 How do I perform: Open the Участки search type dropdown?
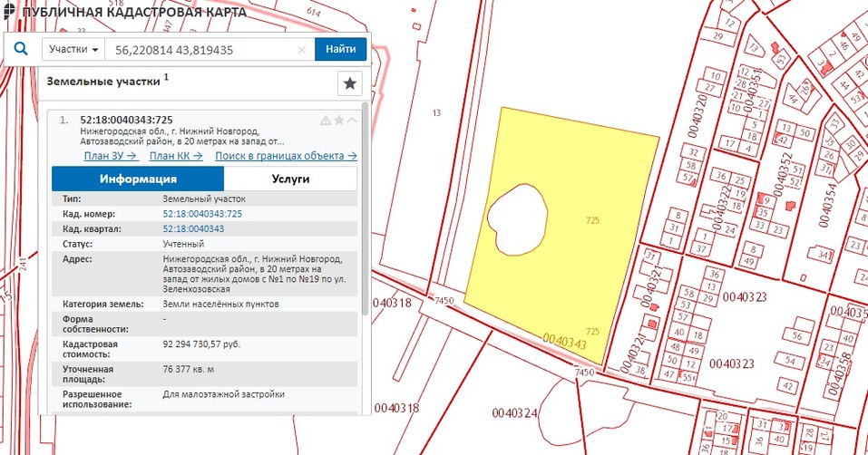tap(73, 49)
